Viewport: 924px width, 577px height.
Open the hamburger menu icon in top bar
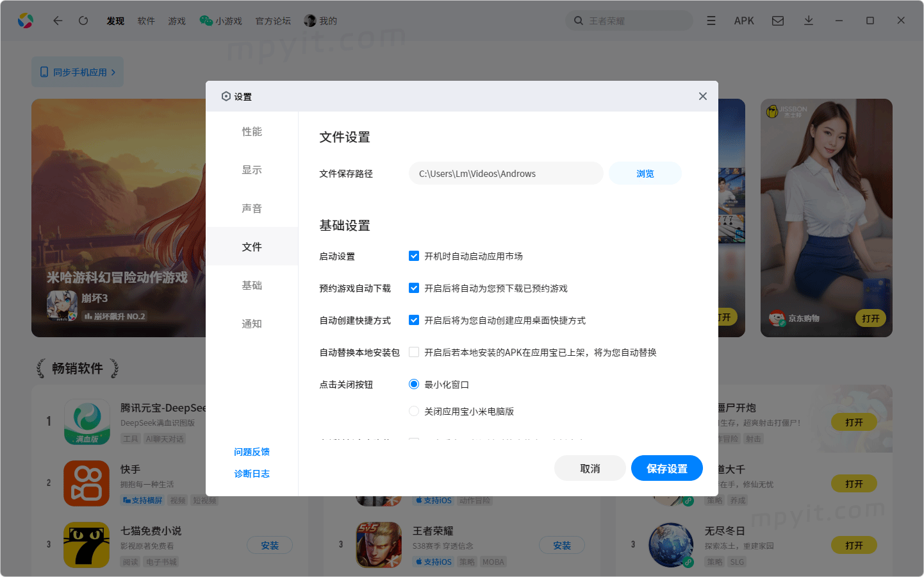tap(711, 21)
